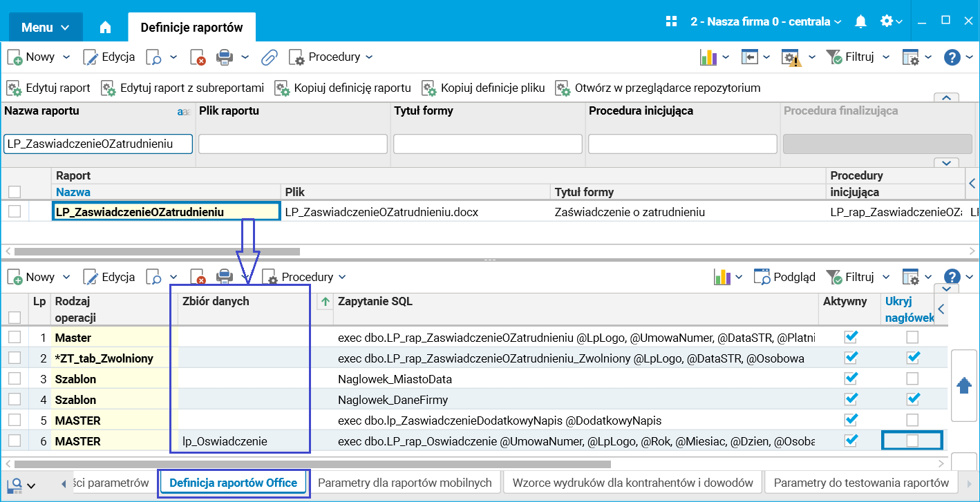980x502 pixels.
Task: Click the Plik raportu filter field
Action: tap(293, 144)
